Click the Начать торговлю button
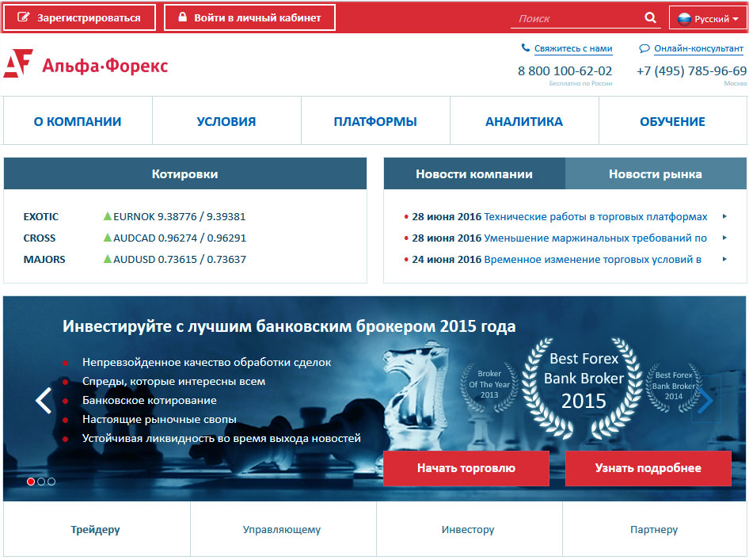 466,468
